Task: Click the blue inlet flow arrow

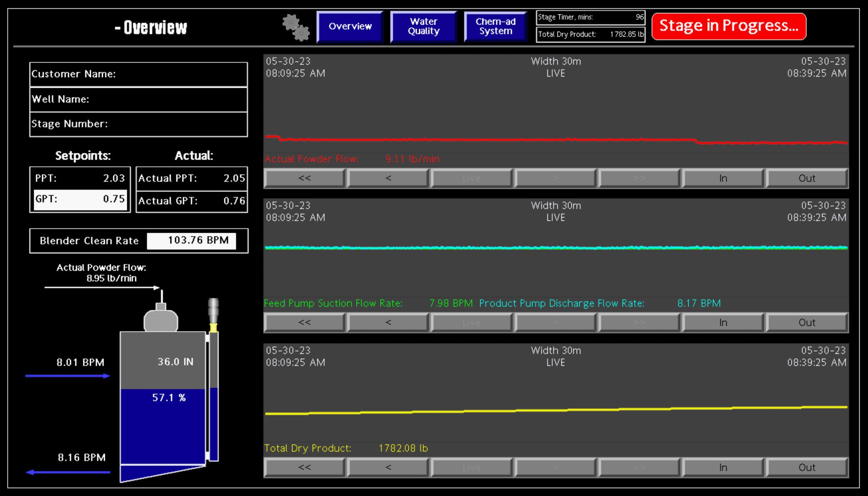Action: tap(68, 376)
